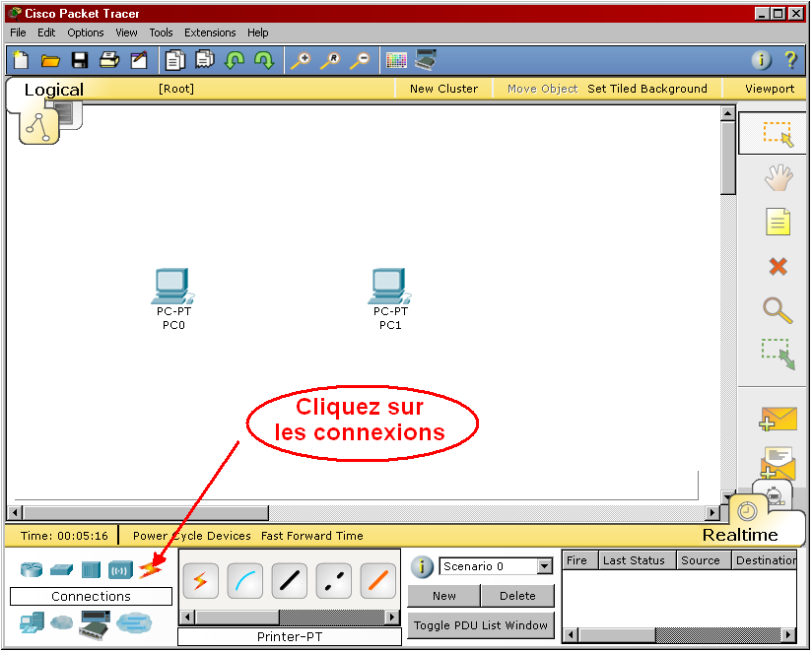Image resolution: width=812 pixels, height=652 pixels.
Task: Switch to the Realtime mode tab
Action: point(739,535)
